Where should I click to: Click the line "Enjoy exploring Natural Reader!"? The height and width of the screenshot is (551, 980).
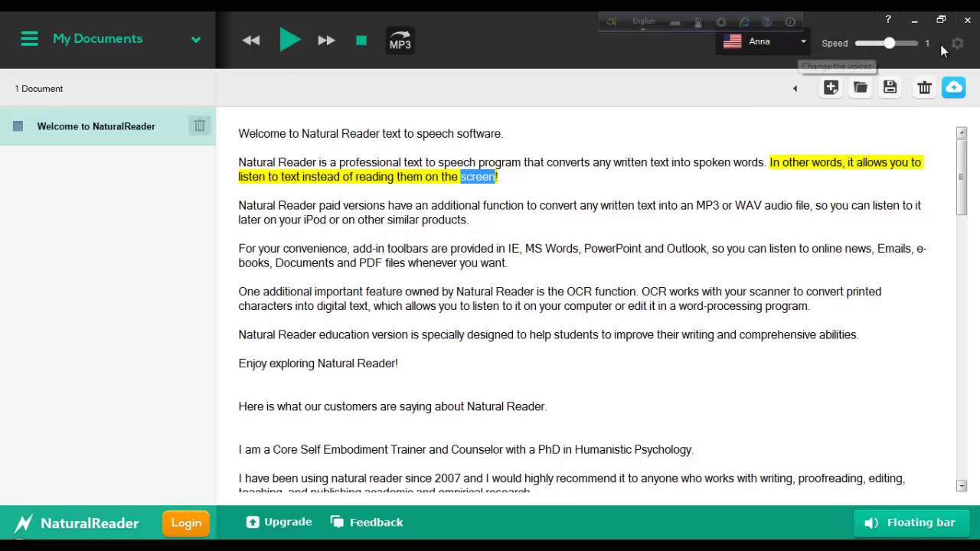(x=318, y=364)
